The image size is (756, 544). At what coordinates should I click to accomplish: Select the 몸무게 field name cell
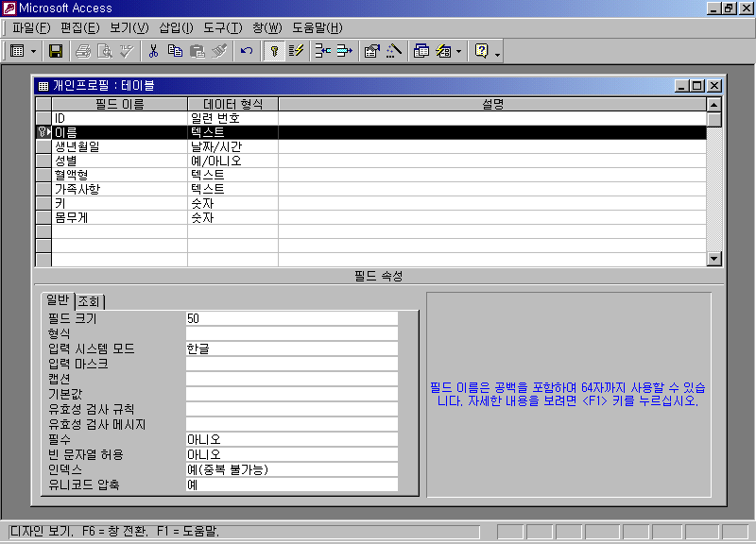(120, 217)
